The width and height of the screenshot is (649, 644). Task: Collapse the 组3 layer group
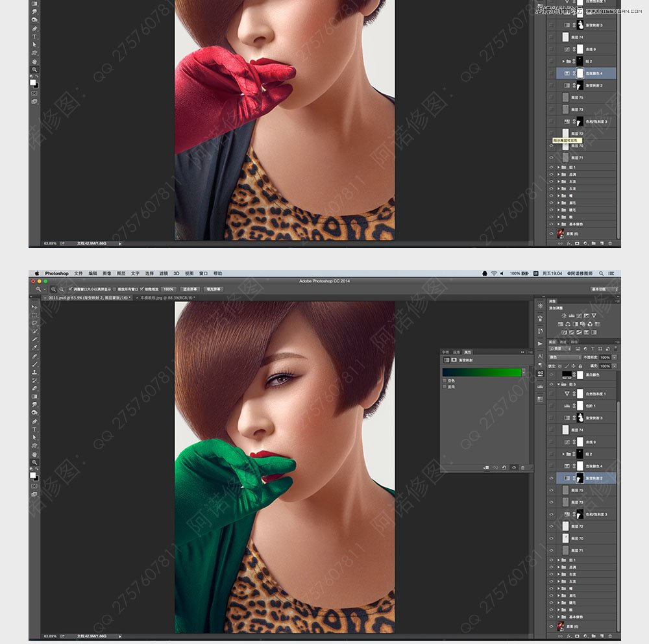pyautogui.click(x=560, y=383)
